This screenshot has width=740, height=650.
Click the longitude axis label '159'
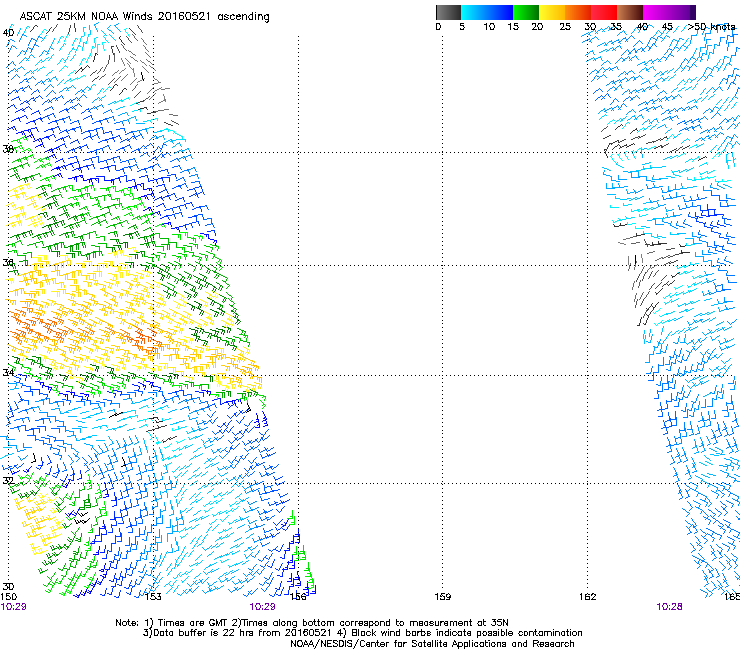(x=442, y=597)
